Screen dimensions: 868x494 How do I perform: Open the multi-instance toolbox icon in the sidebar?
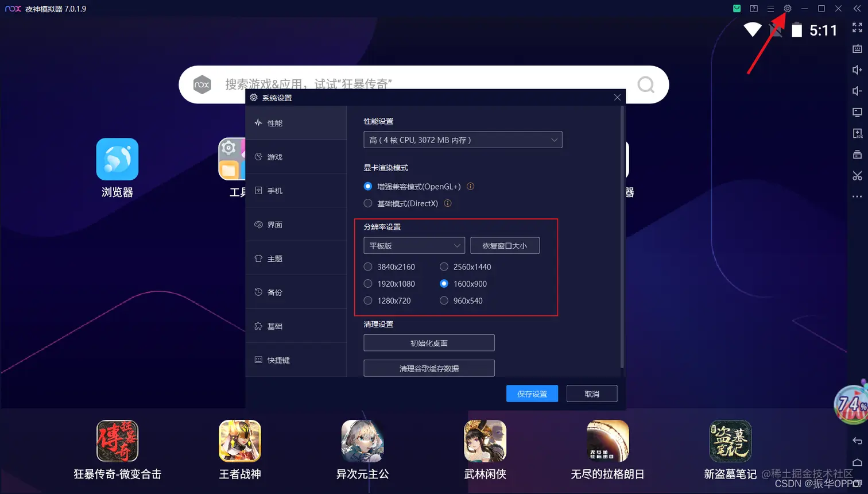pyautogui.click(x=857, y=155)
